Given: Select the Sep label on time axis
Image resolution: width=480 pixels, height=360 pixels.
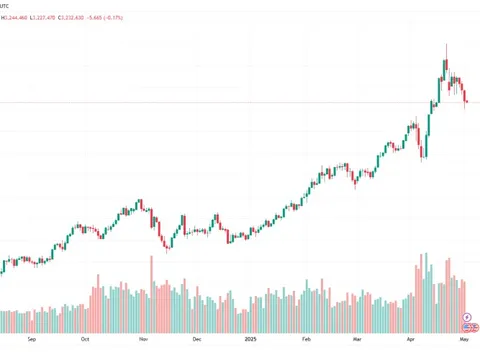Looking at the screenshot, I should [31, 339].
